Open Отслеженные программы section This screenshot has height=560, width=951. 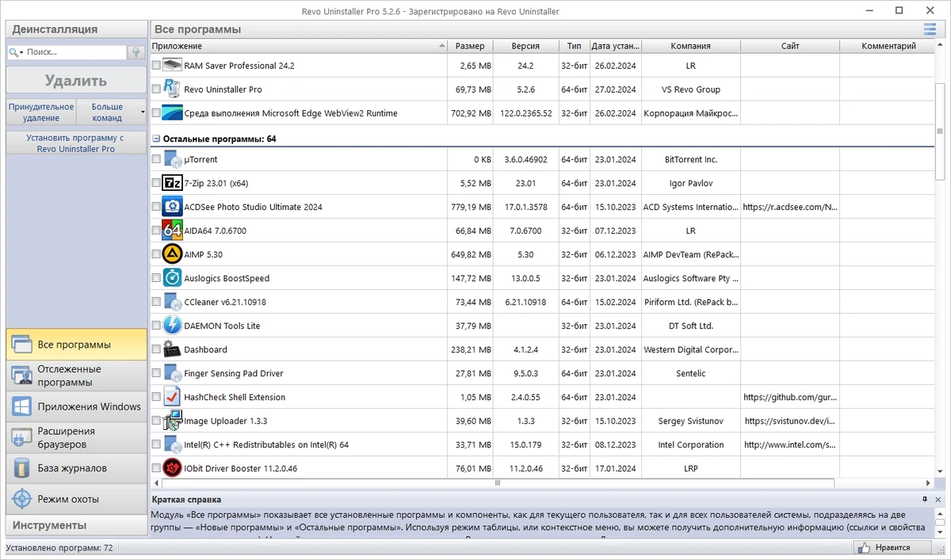77,375
